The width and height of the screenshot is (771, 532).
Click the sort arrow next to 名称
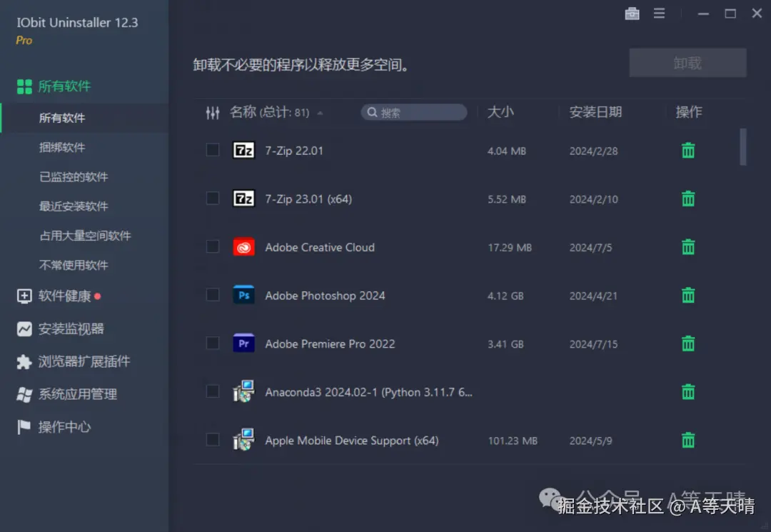[x=320, y=113]
